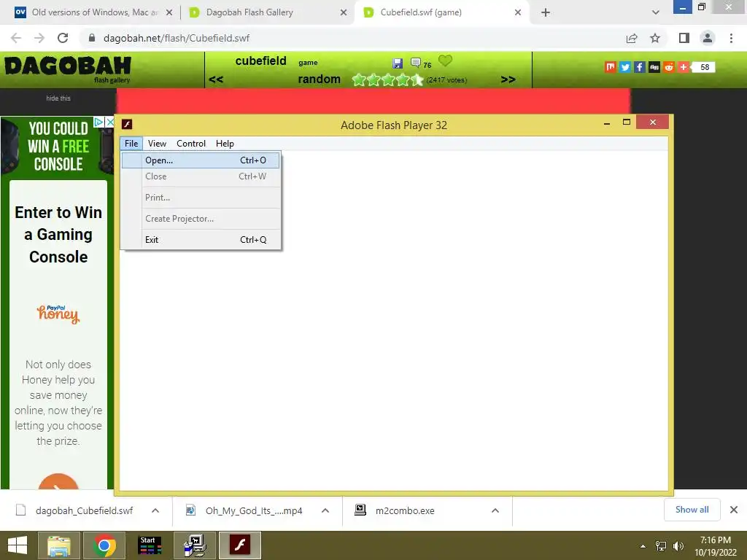This screenshot has width=747, height=560.
Task: Expand options for m2combo.exe download
Action: [x=495, y=510]
